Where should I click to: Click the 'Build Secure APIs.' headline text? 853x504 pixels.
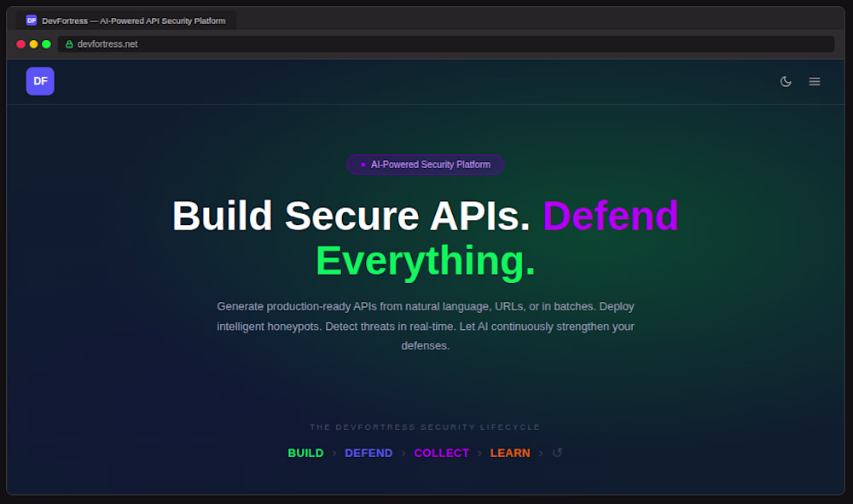click(x=351, y=216)
